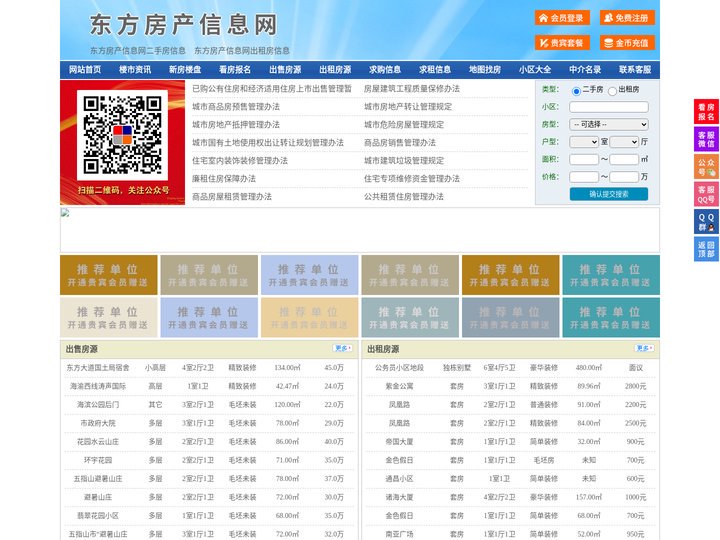The height and width of the screenshot is (540, 720).
Task: Open the 城市危险房屋管理规定 link
Action: [x=404, y=124]
